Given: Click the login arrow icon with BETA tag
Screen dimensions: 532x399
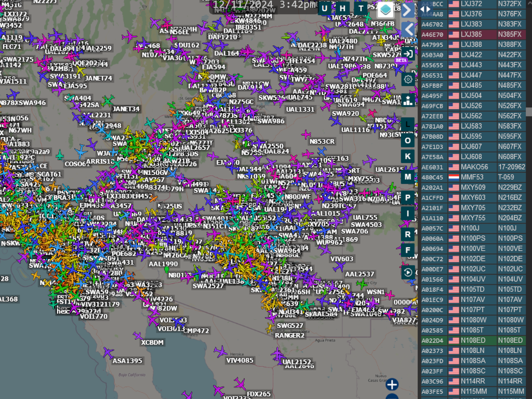Looking at the screenshot, I should [408, 54].
